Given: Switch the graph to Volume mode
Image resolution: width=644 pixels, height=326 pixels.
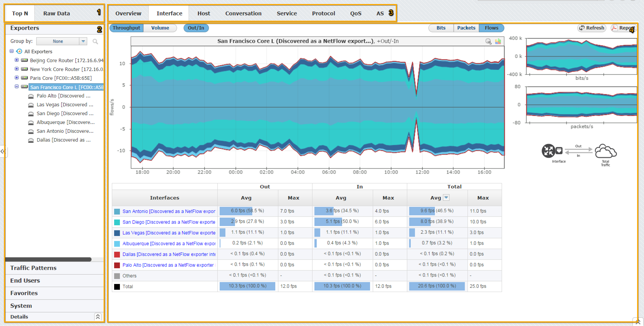Looking at the screenshot, I should pyautogui.click(x=160, y=28).
